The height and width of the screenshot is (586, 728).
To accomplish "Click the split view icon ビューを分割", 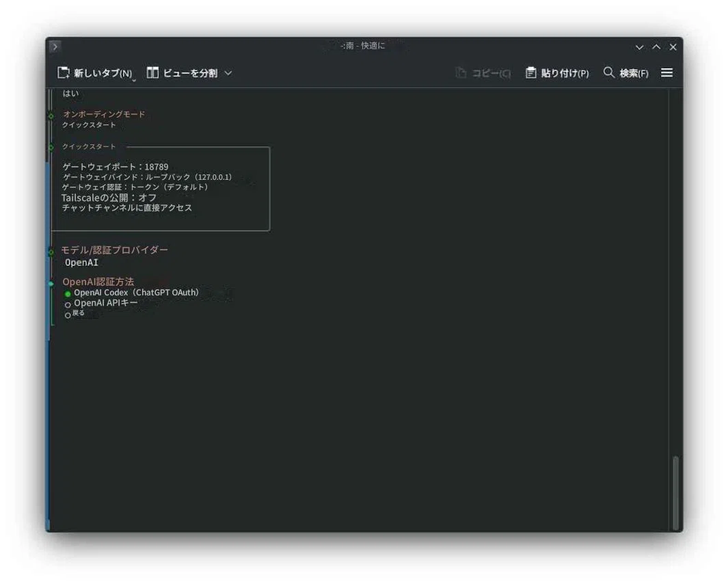I will tap(152, 72).
